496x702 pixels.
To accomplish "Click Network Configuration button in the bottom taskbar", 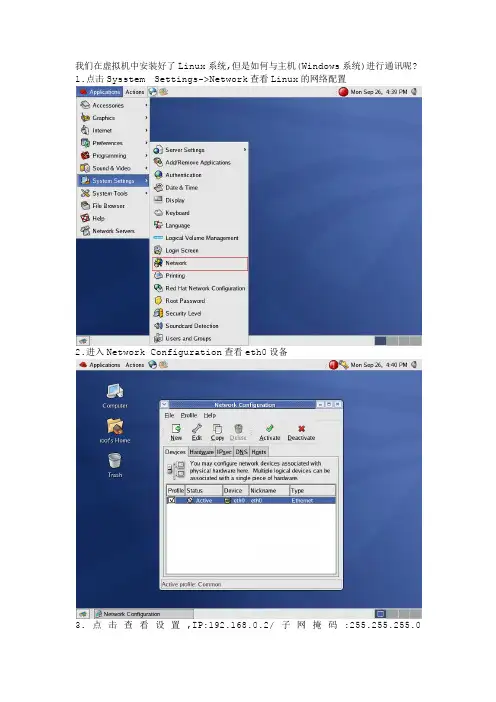I will coord(143,614).
